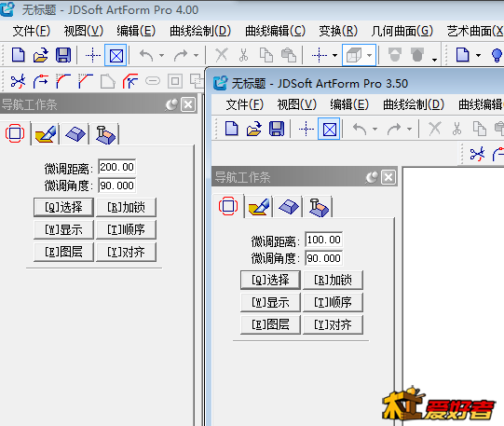Open 文件(F) menu in ArtForm Pro 3.50

(x=245, y=104)
